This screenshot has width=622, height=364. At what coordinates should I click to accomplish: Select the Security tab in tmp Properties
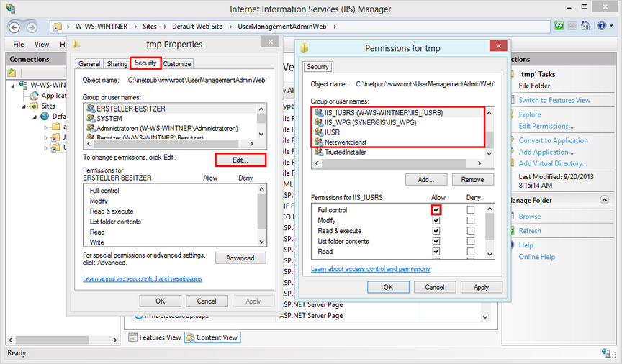[145, 63]
